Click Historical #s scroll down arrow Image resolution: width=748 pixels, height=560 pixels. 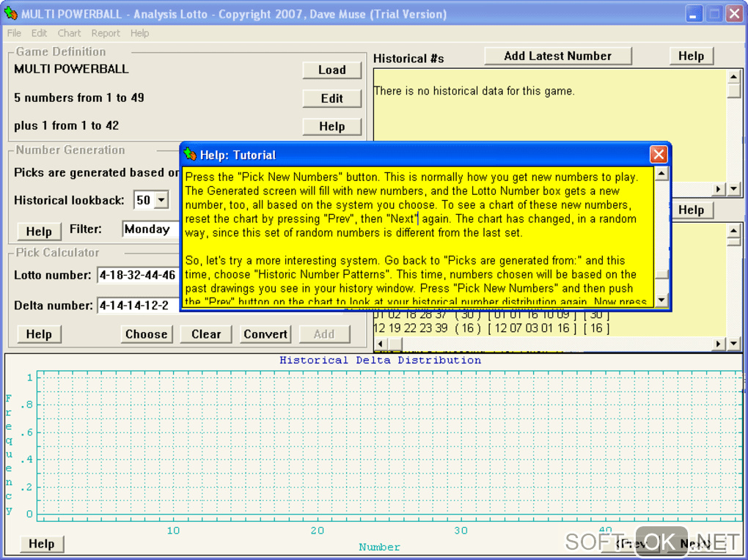[x=733, y=189]
